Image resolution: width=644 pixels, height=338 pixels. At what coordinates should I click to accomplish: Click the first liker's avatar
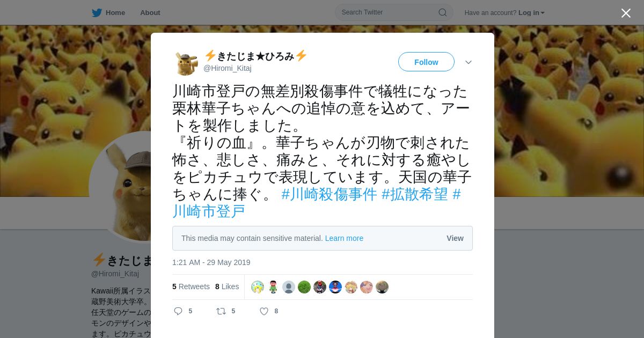pyautogui.click(x=258, y=287)
